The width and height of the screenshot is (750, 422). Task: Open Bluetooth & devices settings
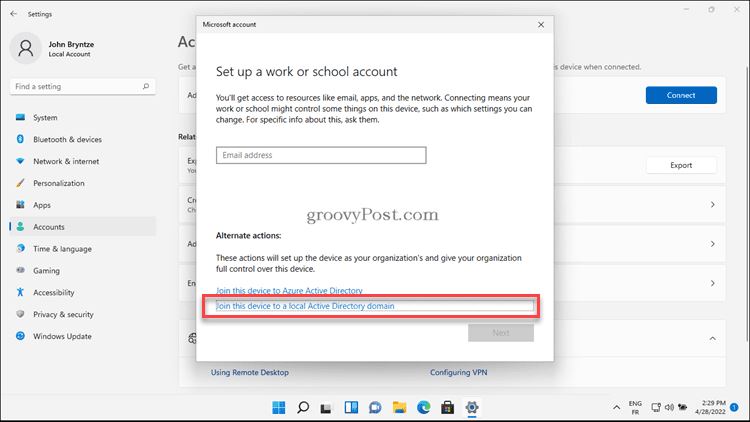pyautogui.click(x=82, y=139)
